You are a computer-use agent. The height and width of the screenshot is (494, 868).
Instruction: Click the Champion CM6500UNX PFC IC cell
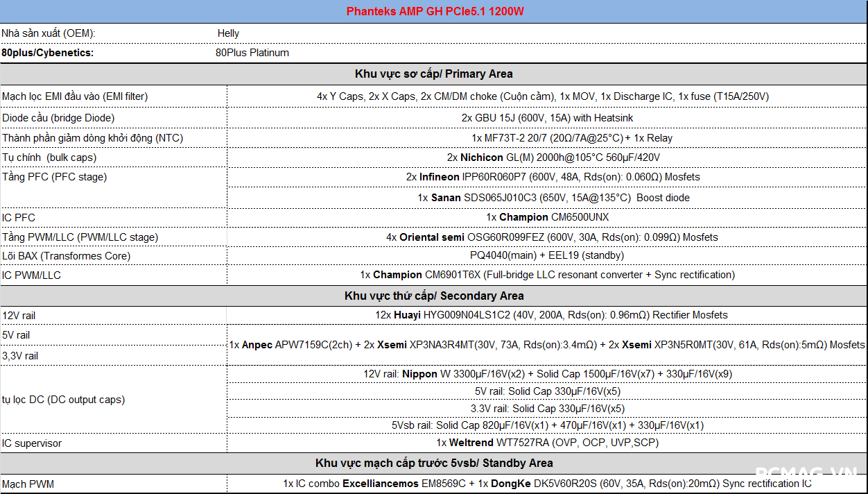(547, 217)
